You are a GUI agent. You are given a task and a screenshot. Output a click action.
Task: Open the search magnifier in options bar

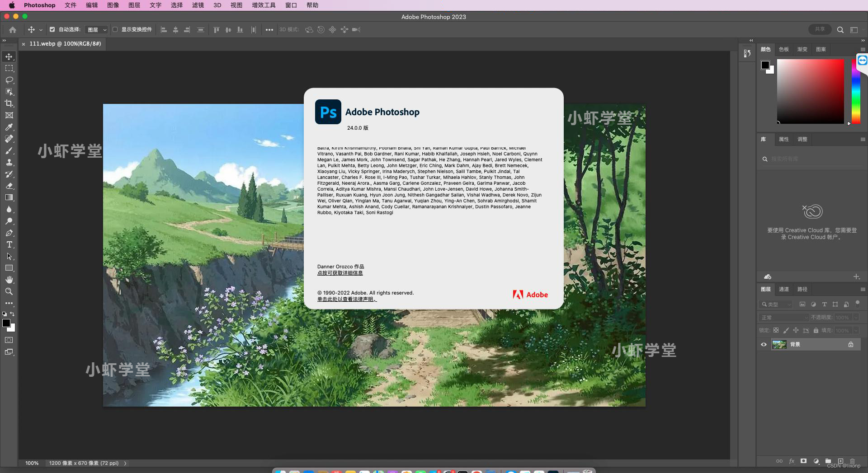point(840,30)
